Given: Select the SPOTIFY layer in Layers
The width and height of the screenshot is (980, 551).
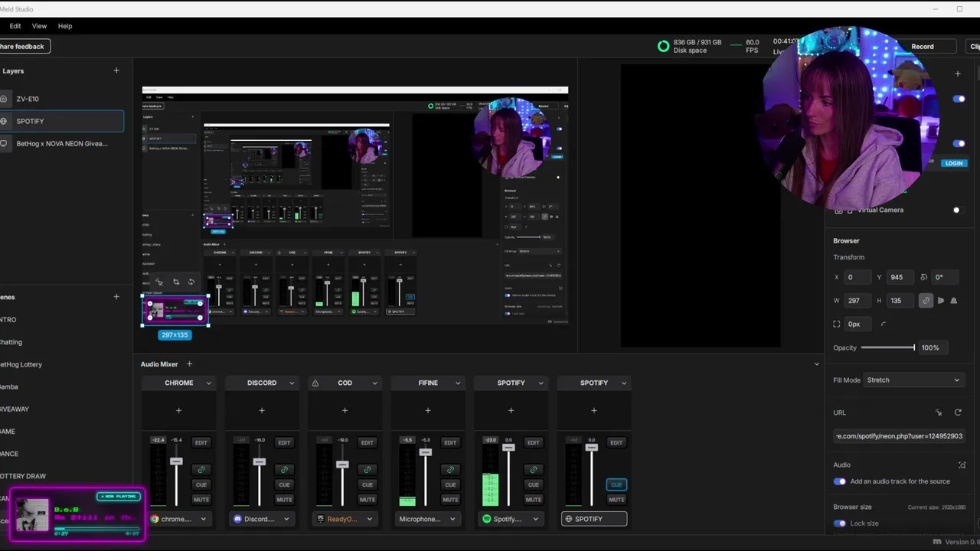Looking at the screenshot, I should tap(61, 121).
